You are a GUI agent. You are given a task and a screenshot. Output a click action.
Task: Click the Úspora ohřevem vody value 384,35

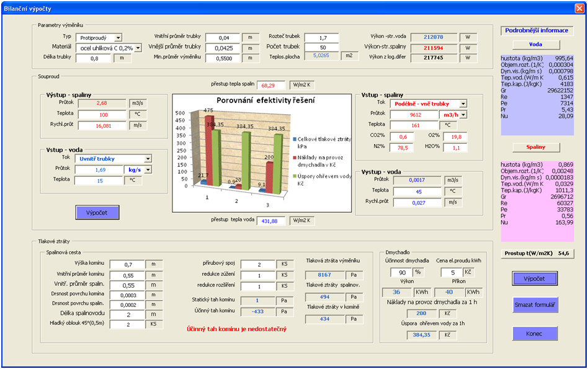pos(422,335)
